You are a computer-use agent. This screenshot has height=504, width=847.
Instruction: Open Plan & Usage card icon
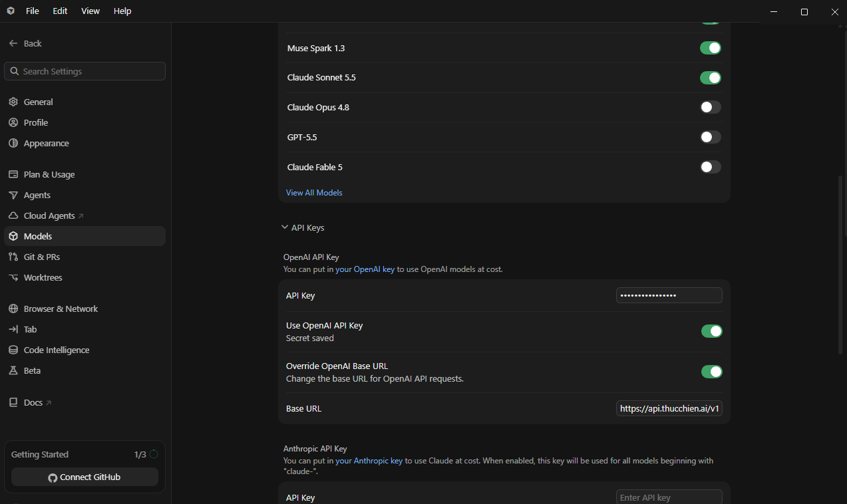[13, 174]
